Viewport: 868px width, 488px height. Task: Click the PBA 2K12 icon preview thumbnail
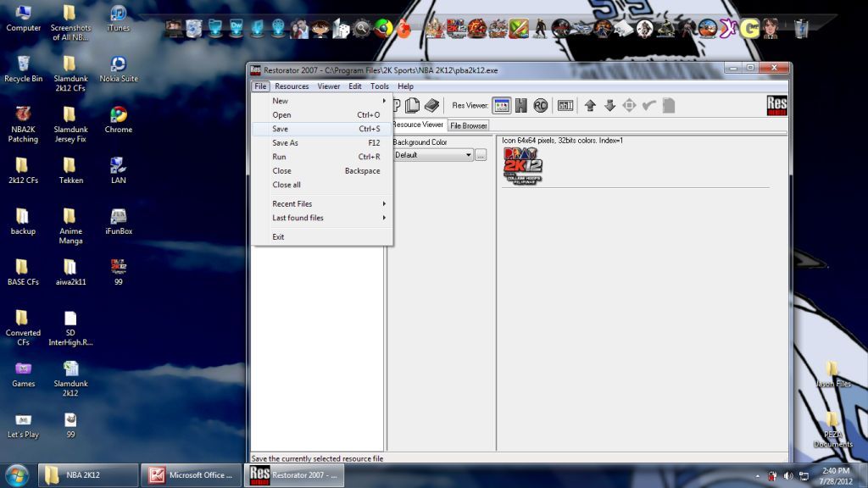pyautogui.click(x=522, y=165)
